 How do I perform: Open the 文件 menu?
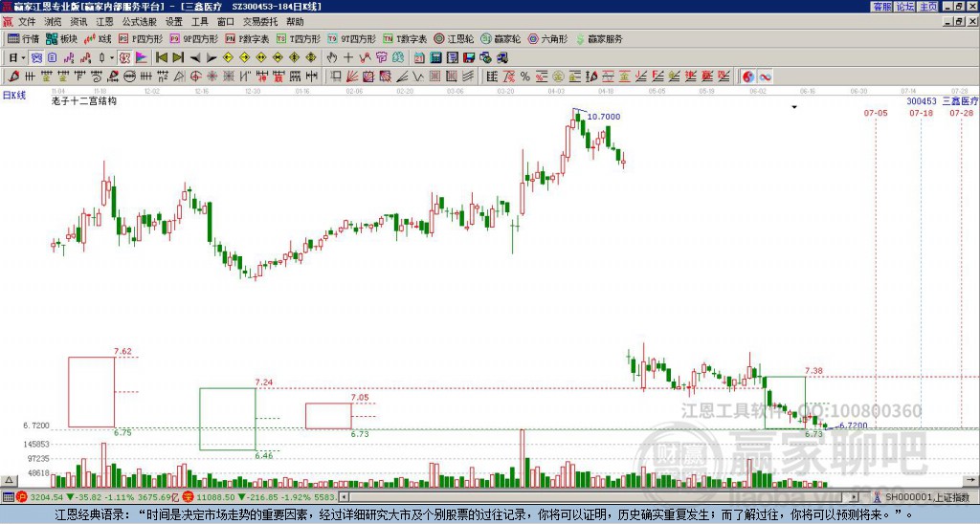27,22
